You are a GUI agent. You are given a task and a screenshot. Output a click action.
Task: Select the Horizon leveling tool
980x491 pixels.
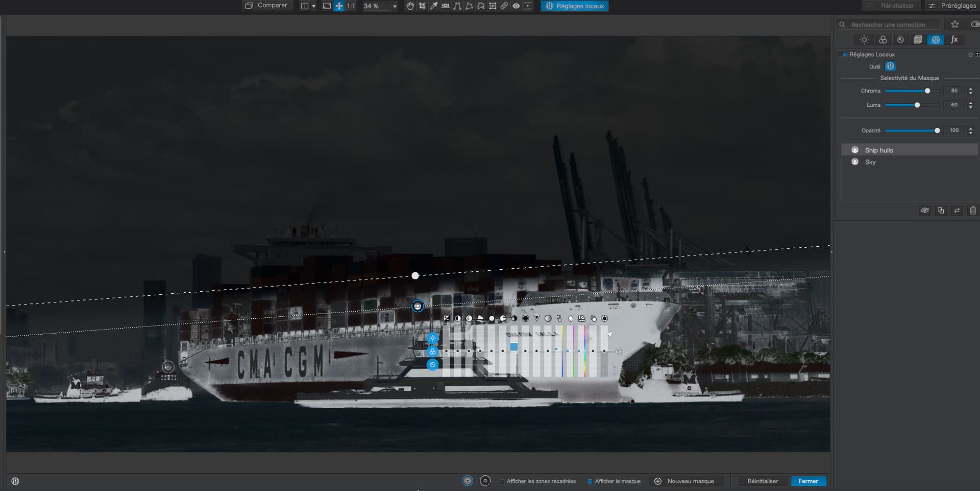pos(446,6)
